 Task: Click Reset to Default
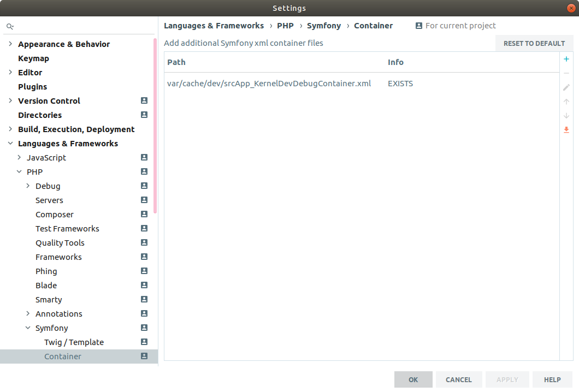click(534, 44)
